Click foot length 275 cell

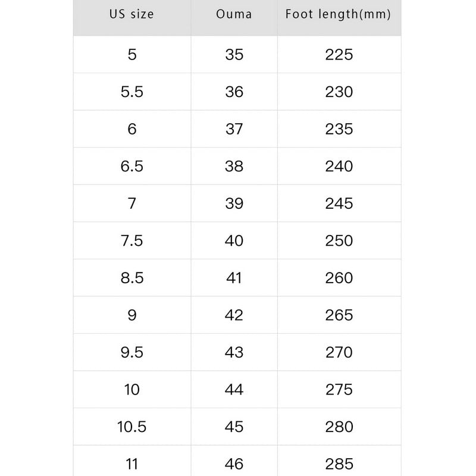[339, 390]
